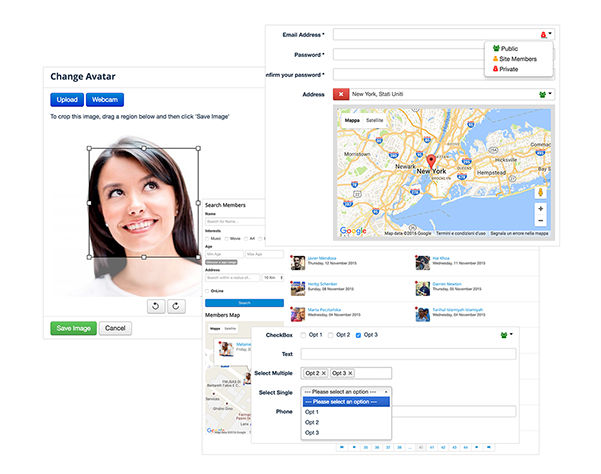Go to page 41 in pagination
Screen dimensions: 601x474
pyautogui.click(x=432, y=447)
